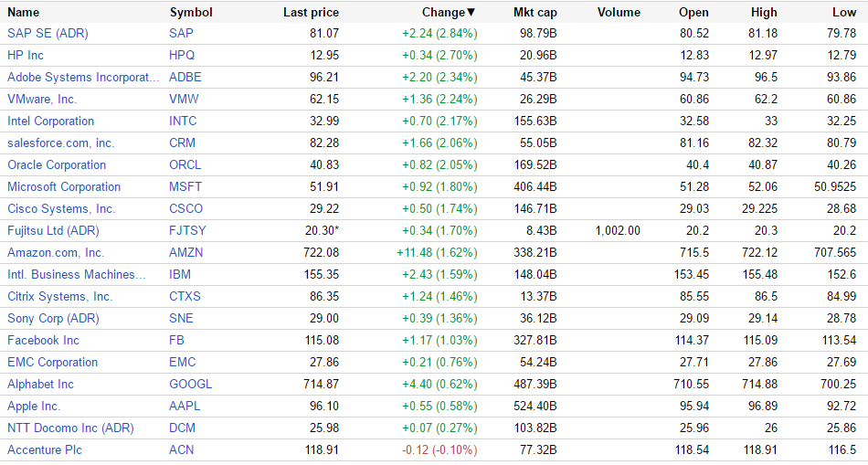868x465 pixels.
Task: Sort by Last price header
Action: click(x=311, y=13)
